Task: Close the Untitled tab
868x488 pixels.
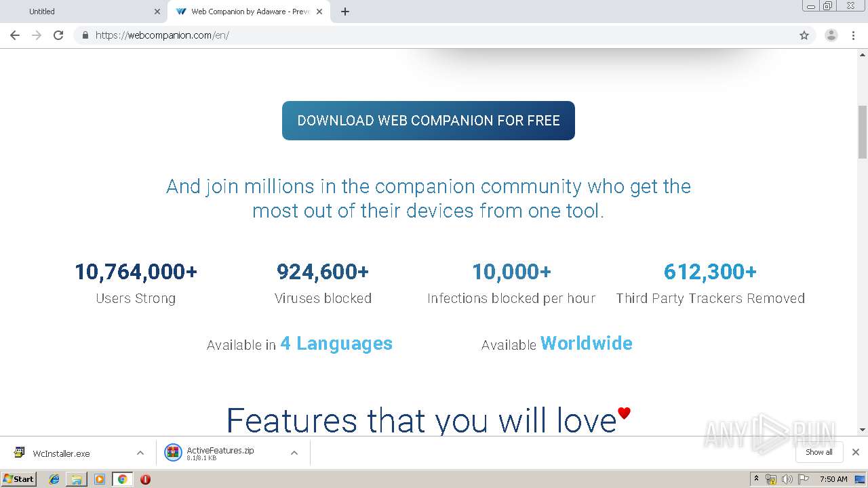Action: (157, 12)
